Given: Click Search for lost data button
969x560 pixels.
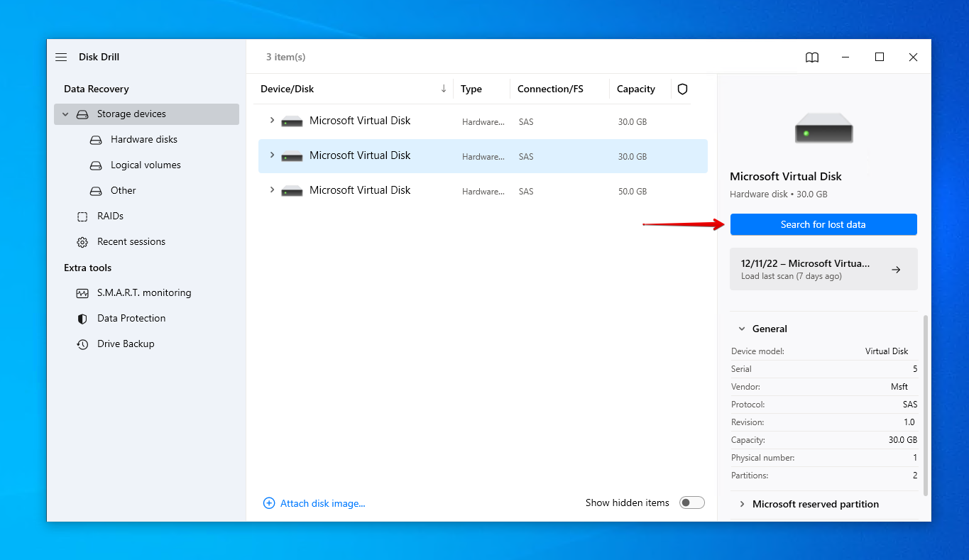Looking at the screenshot, I should pos(823,224).
